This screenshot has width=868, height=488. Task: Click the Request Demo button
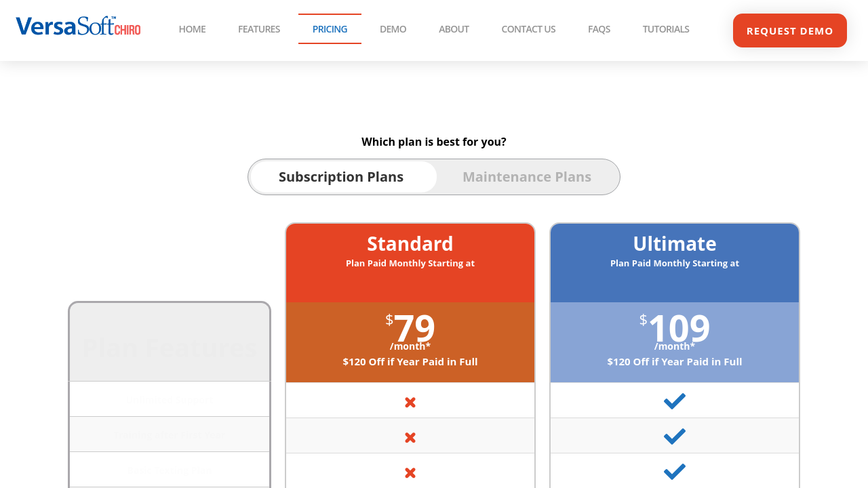click(x=790, y=30)
